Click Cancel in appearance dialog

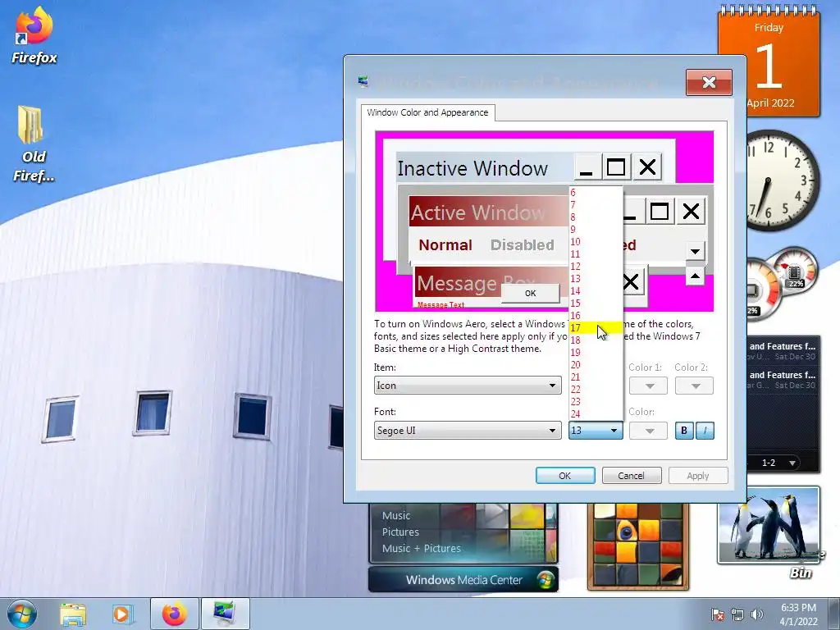tap(632, 476)
